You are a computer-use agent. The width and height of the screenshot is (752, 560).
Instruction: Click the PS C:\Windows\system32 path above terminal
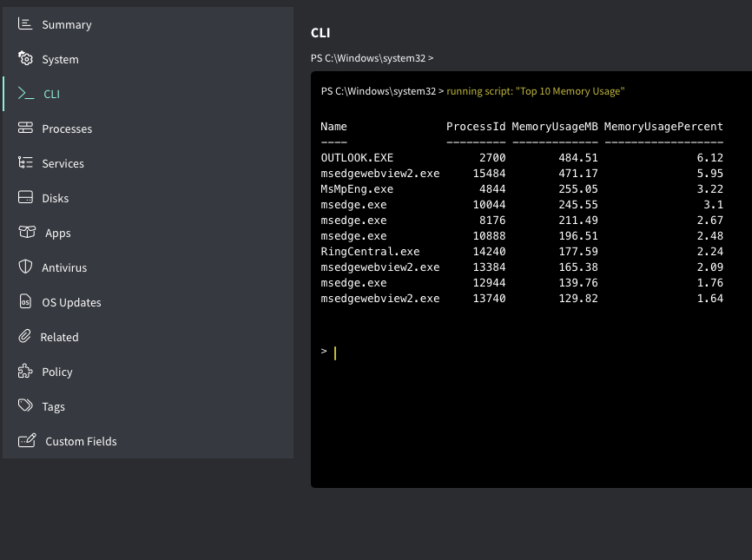point(373,58)
